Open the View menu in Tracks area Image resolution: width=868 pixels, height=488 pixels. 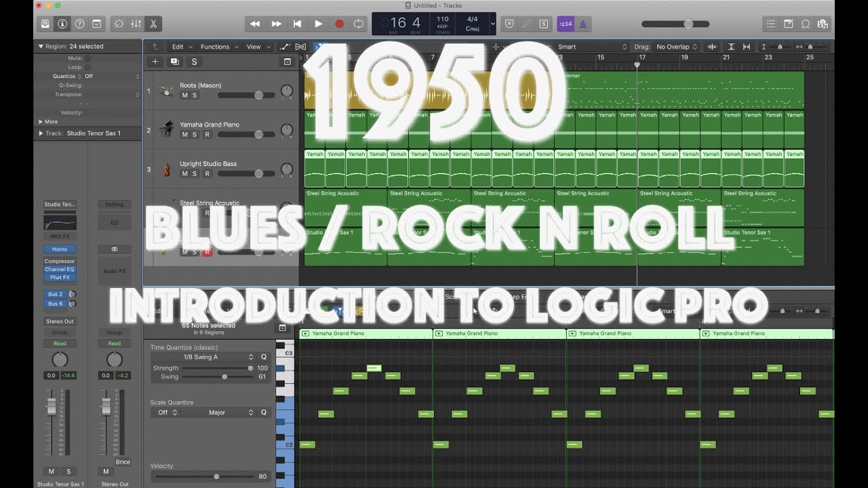click(x=258, y=47)
